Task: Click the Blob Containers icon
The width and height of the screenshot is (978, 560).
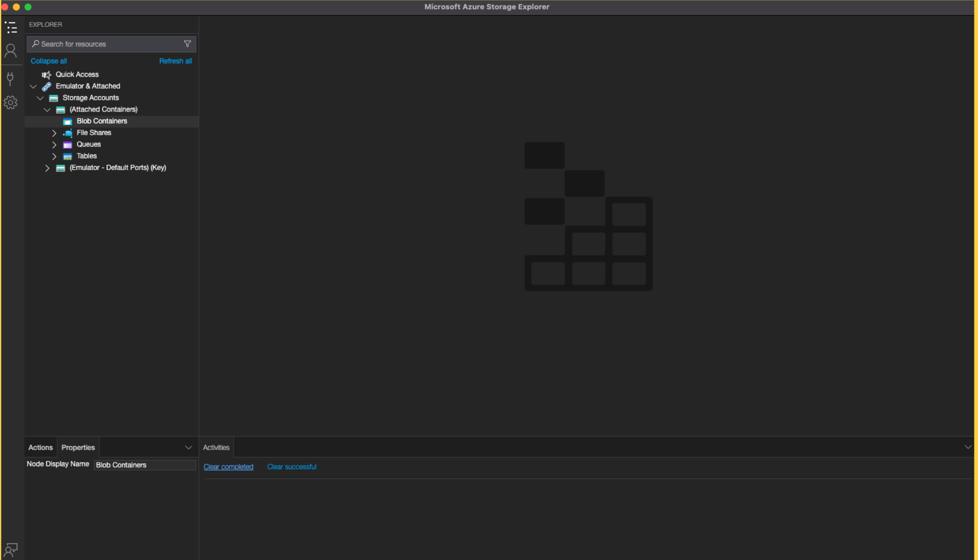Action: click(x=67, y=122)
